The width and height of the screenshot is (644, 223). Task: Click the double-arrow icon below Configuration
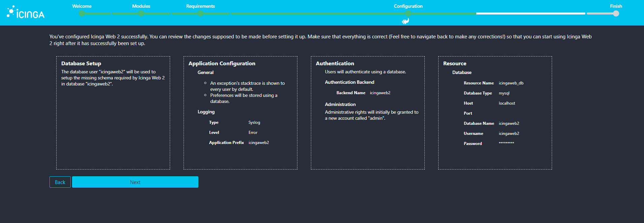pos(406,21)
